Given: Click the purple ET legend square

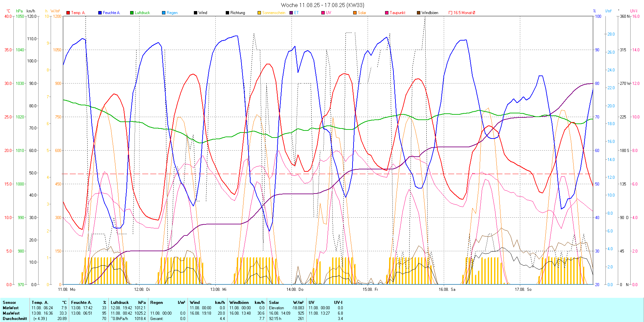Looking at the screenshot, I should click(291, 13).
